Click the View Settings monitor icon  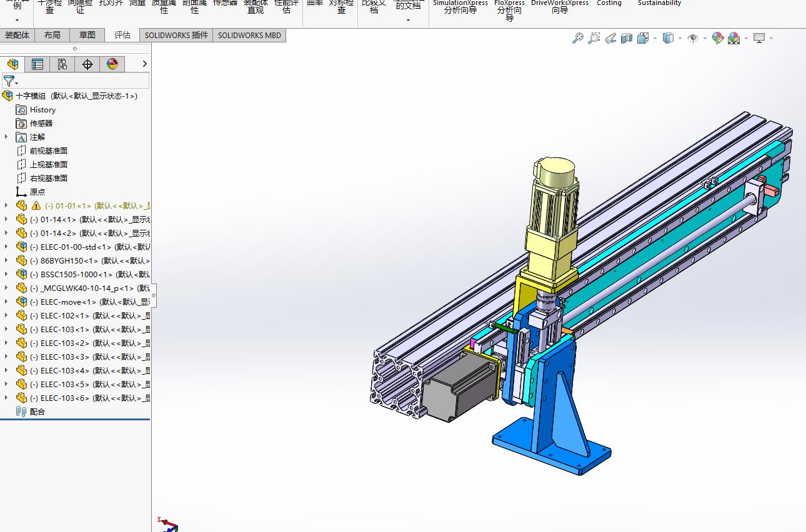click(x=759, y=38)
